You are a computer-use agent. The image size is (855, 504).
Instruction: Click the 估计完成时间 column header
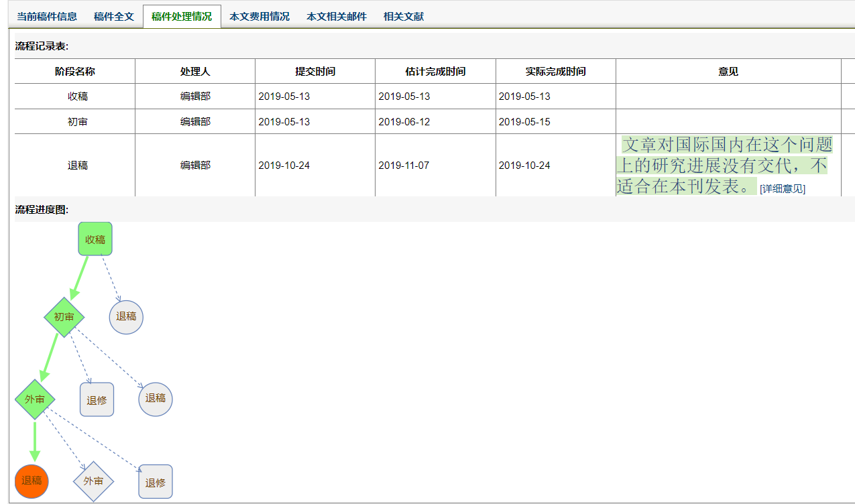[x=435, y=72]
